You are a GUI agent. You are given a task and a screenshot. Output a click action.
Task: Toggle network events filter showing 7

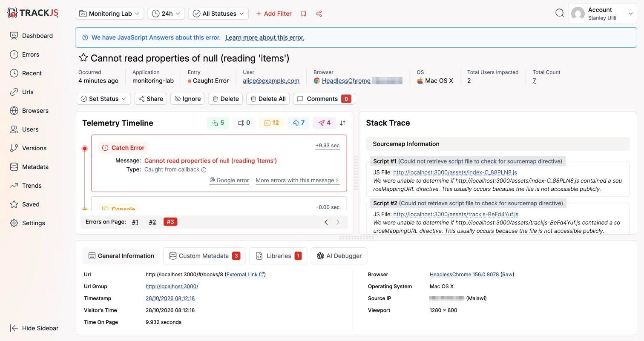pyautogui.click(x=299, y=123)
